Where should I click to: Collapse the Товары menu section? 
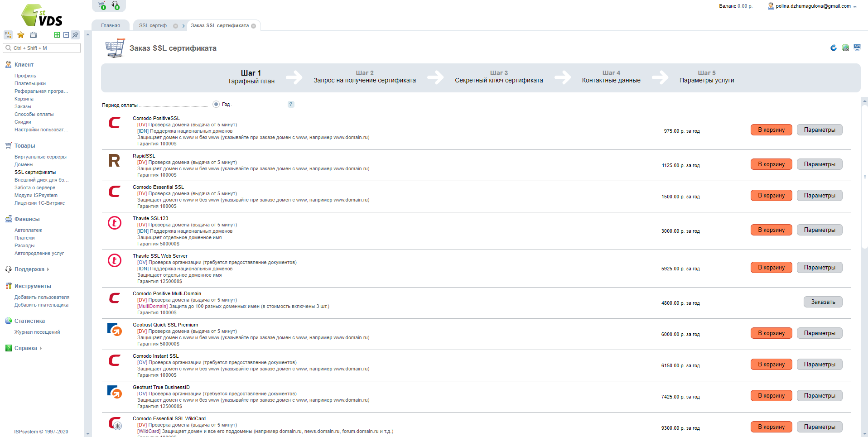click(x=24, y=146)
